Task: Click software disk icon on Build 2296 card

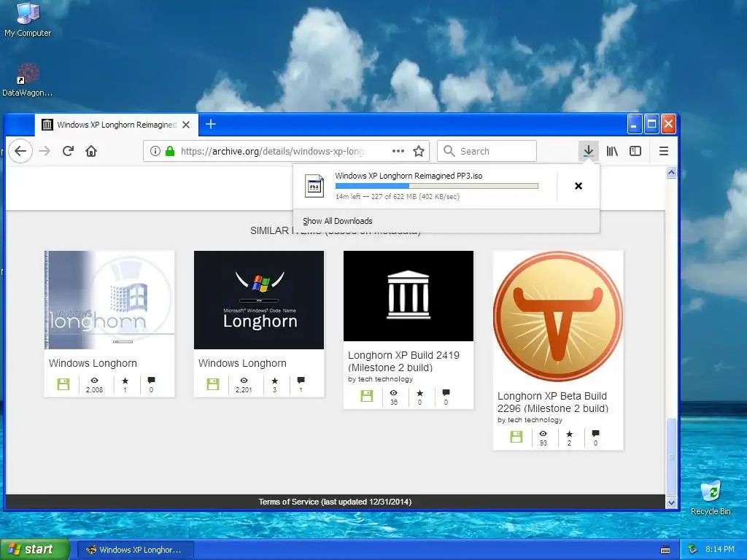Action: (516, 437)
